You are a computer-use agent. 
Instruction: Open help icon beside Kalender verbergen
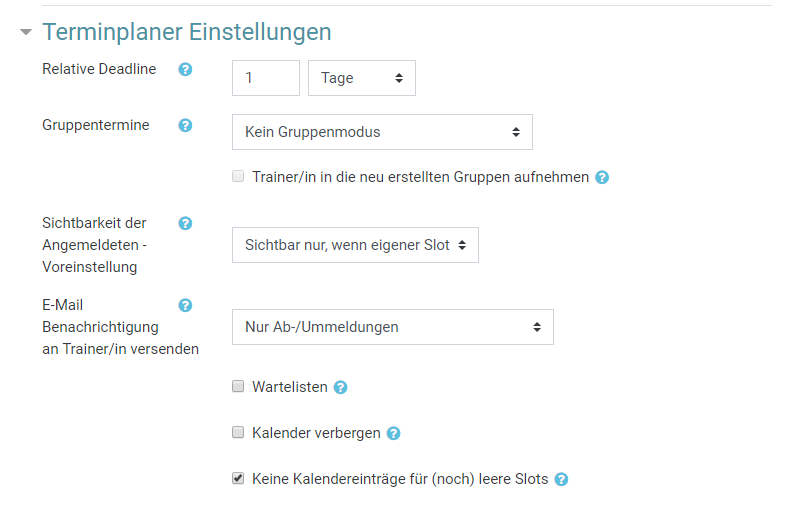click(x=394, y=433)
